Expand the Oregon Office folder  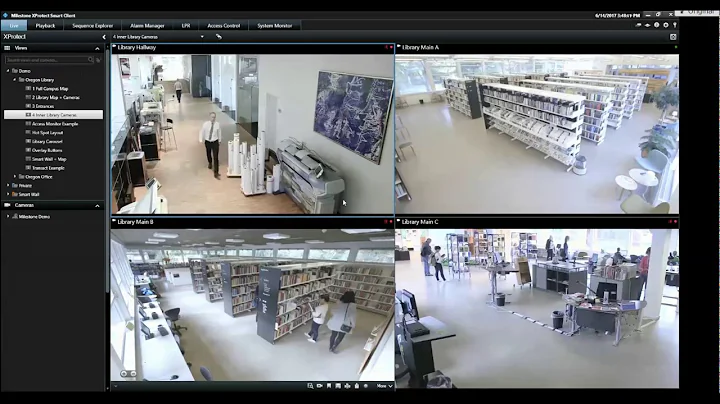(x=15, y=176)
